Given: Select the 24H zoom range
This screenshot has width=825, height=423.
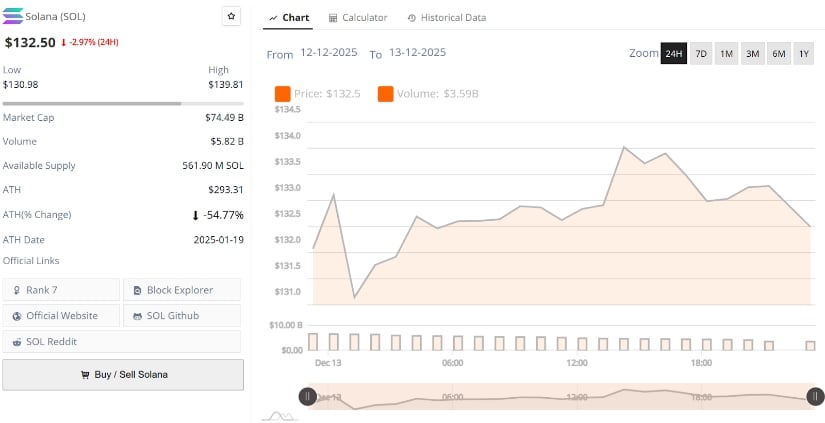Looking at the screenshot, I should 674,54.
